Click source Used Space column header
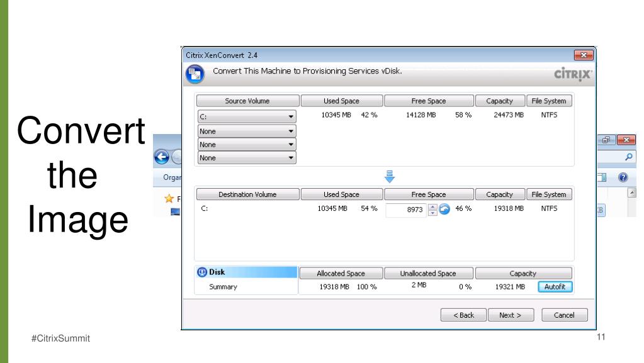The image size is (644, 363). tap(342, 101)
